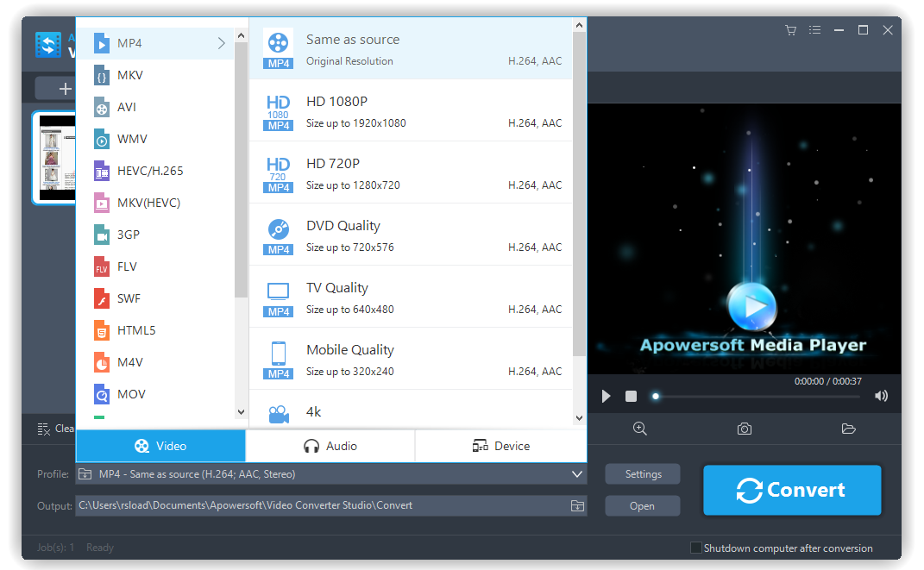Enable shutdown computer after conversion

695,548
